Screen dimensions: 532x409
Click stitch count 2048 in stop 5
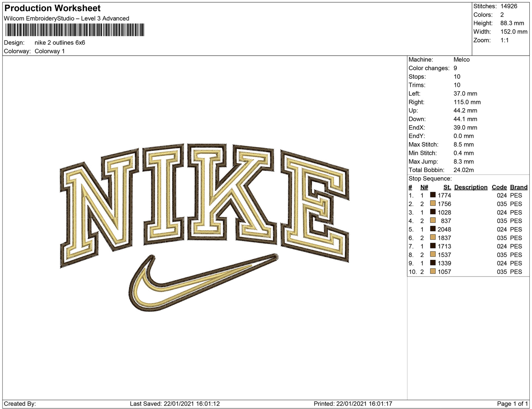pyautogui.click(x=444, y=229)
